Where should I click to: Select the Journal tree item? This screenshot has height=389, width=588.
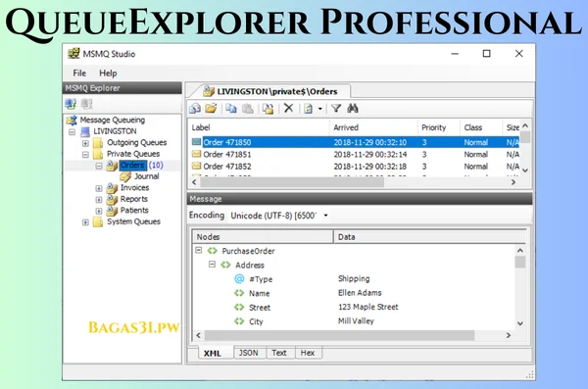(x=147, y=176)
